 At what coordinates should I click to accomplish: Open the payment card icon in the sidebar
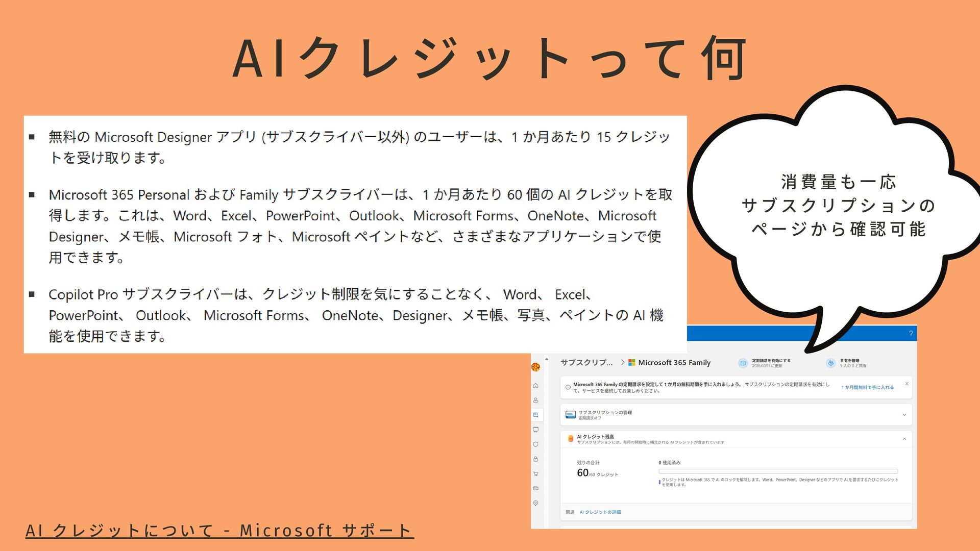(x=535, y=488)
